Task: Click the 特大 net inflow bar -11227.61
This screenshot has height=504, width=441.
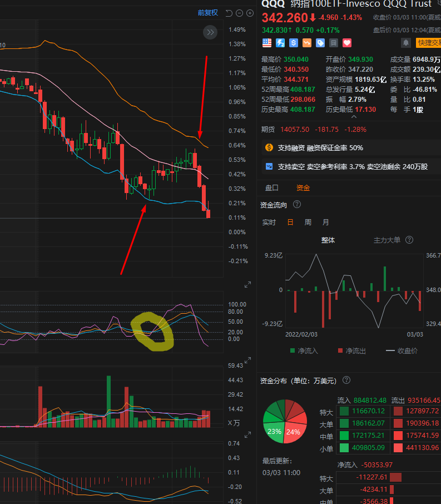Action: click(x=396, y=477)
